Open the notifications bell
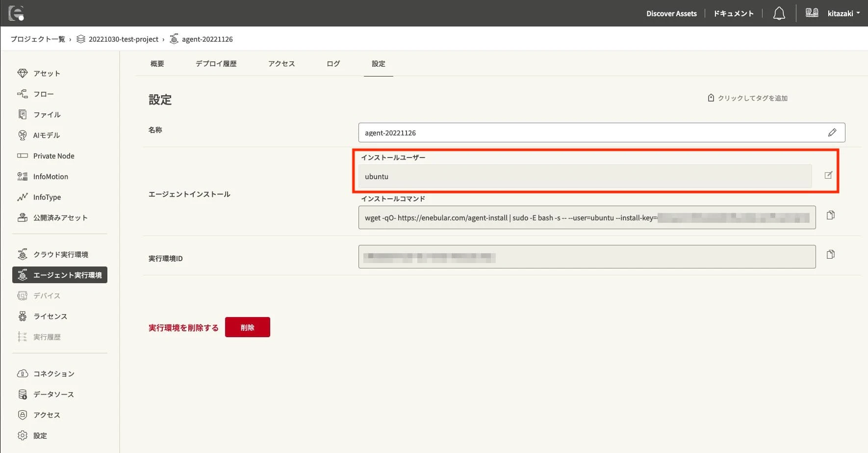 (x=779, y=13)
